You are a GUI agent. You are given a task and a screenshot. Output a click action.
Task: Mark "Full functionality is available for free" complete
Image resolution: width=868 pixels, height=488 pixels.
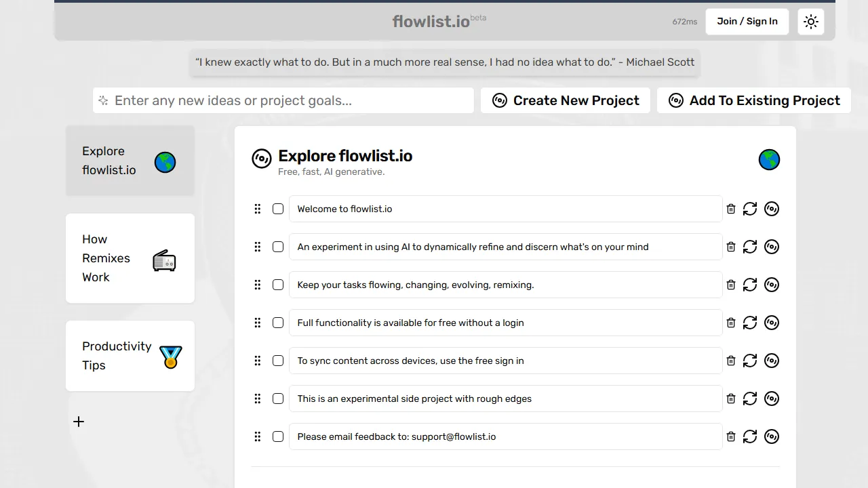pos(278,323)
